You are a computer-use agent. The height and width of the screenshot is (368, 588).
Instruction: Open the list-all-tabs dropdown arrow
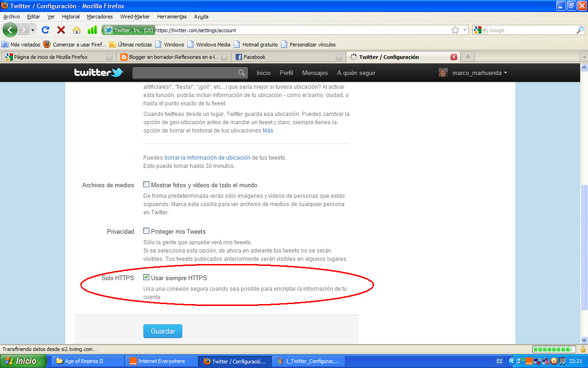click(x=584, y=57)
